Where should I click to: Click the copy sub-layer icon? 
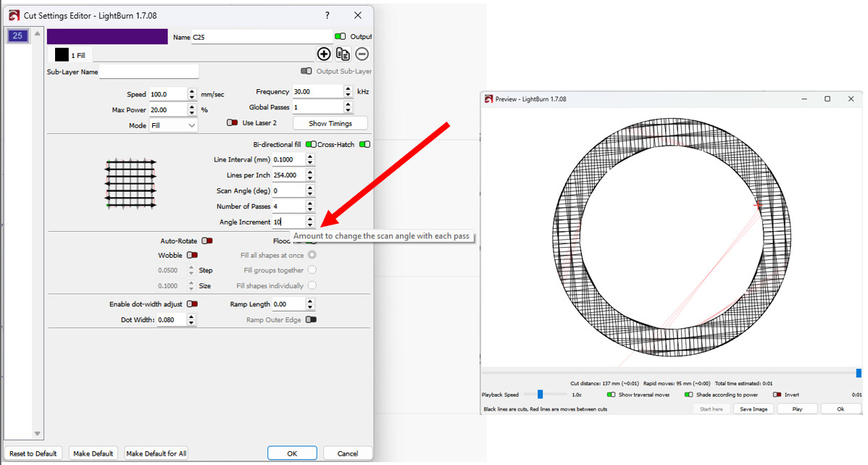343,54
